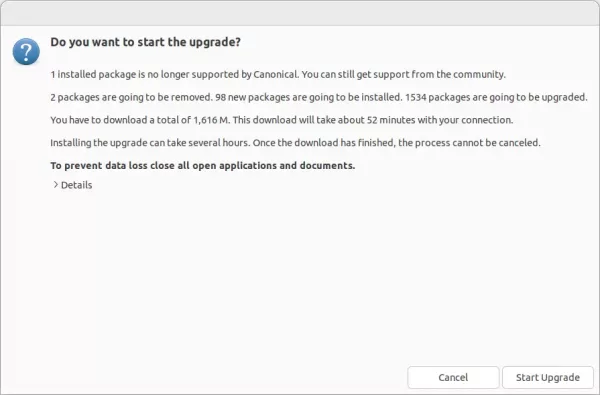Click the "Do you want to start the upgrade?" heading
600x395 pixels.
pos(145,42)
